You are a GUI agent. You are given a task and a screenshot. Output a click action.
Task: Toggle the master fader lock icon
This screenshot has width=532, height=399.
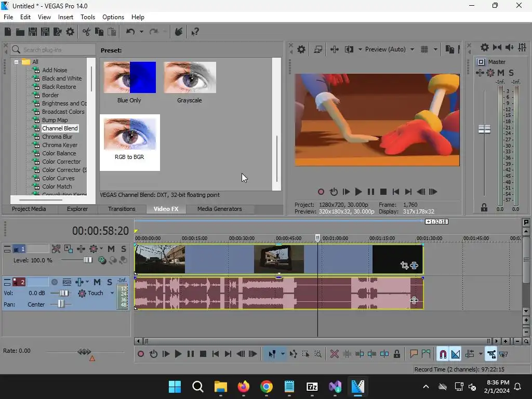[484, 208]
